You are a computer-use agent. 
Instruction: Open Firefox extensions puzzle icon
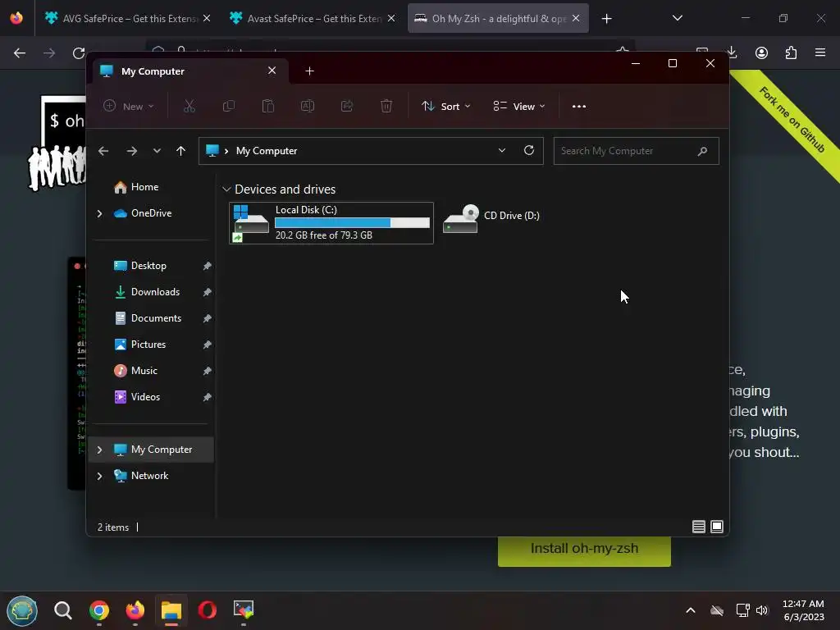(791, 52)
